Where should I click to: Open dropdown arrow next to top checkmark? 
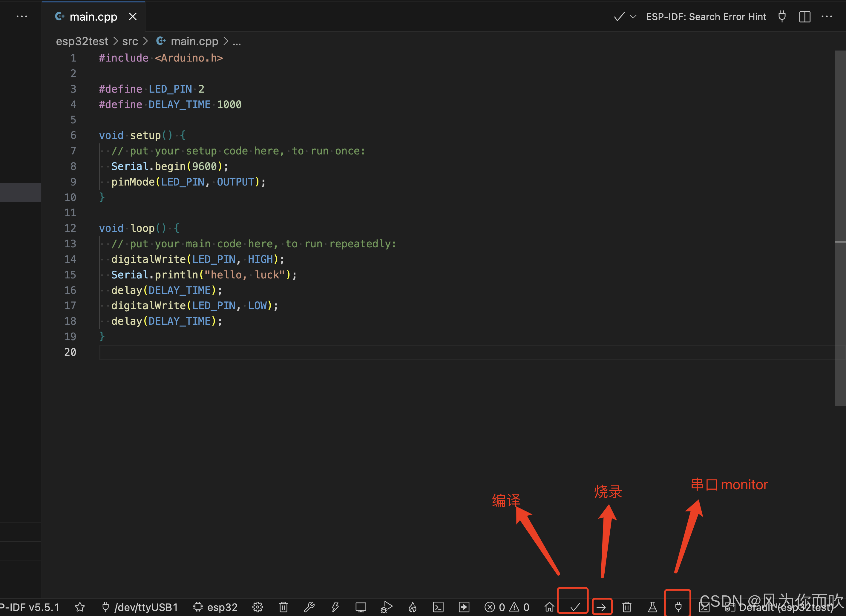click(x=633, y=17)
